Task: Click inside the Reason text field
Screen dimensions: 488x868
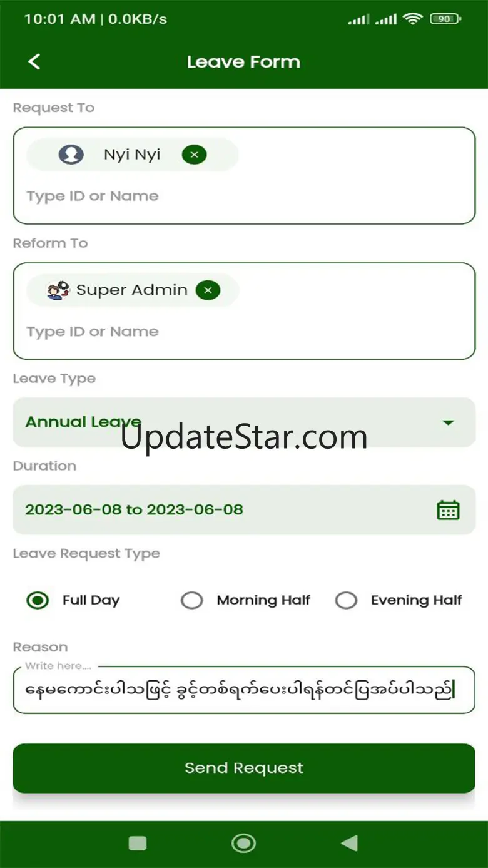Action: (x=244, y=690)
